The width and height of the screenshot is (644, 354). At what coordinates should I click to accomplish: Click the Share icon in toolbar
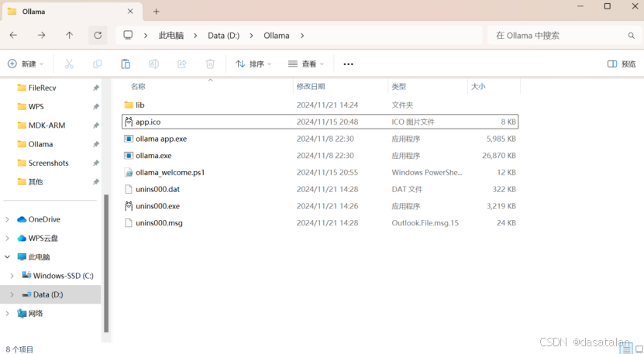coord(182,64)
